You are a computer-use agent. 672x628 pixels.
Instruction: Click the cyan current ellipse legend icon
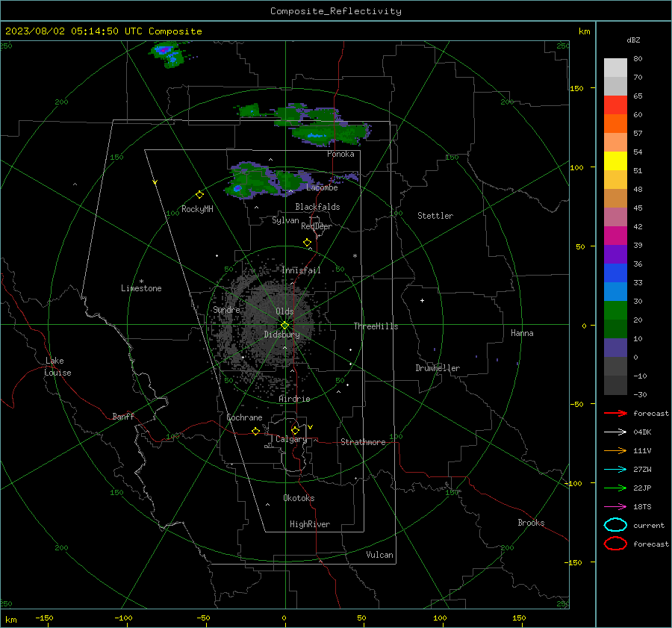coord(615,525)
